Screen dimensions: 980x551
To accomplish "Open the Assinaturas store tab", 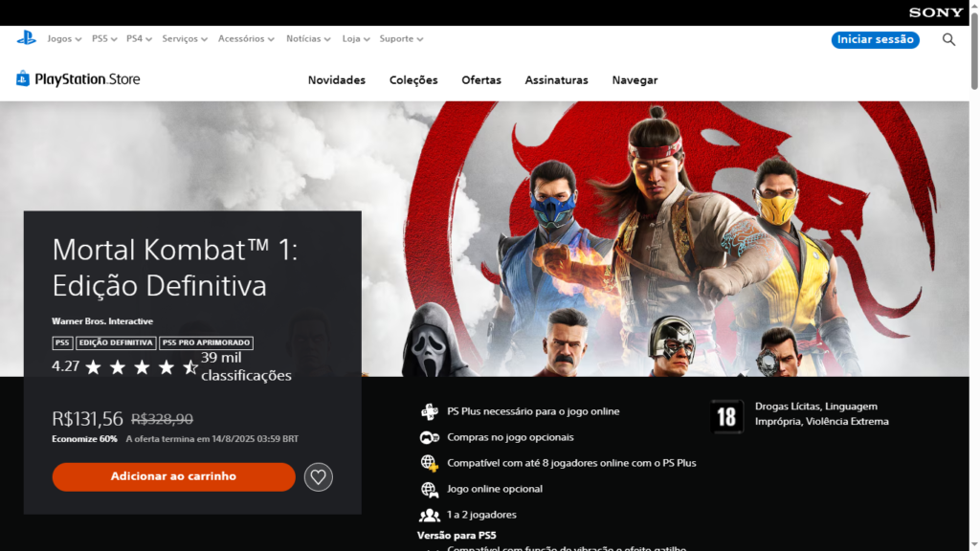I will click(556, 80).
